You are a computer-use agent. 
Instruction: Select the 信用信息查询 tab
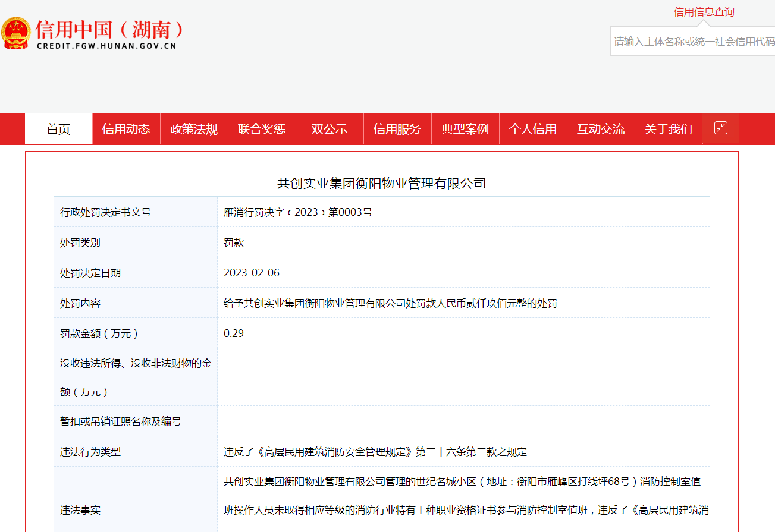pos(704,12)
